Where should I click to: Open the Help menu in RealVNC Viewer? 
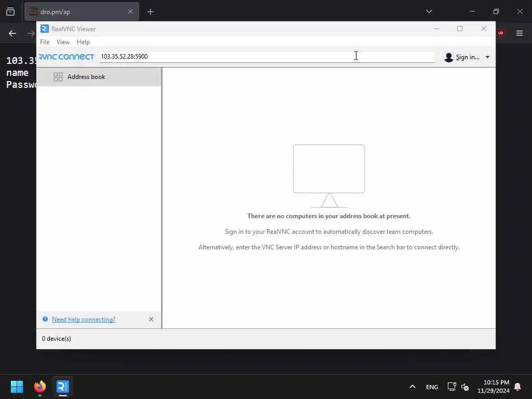click(x=83, y=42)
